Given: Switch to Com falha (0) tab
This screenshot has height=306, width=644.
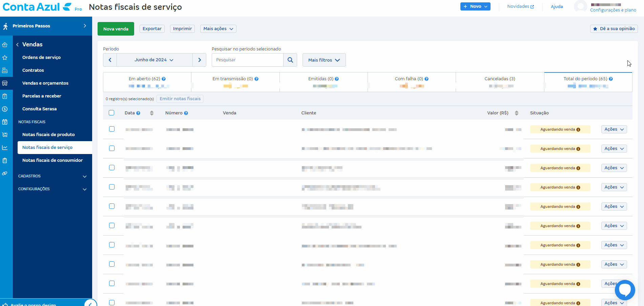Looking at the screenshot, I should click(x=412, y=82).
